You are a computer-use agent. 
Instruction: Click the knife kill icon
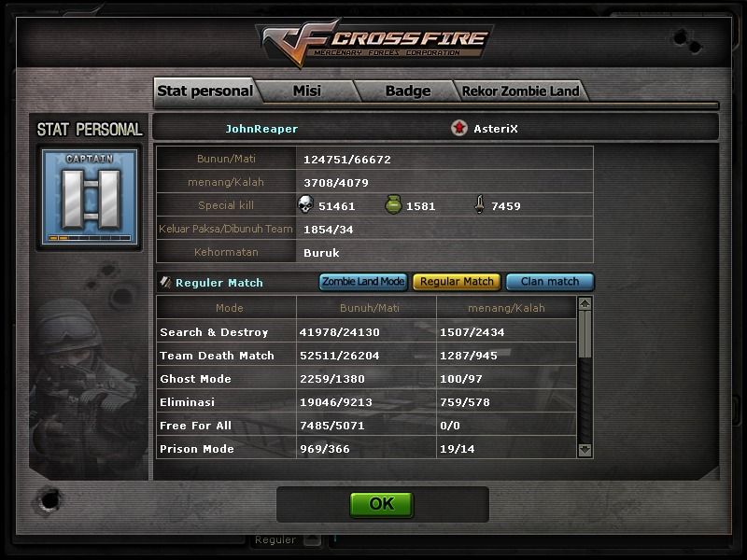pyautogui.click(x=479, y=204)
